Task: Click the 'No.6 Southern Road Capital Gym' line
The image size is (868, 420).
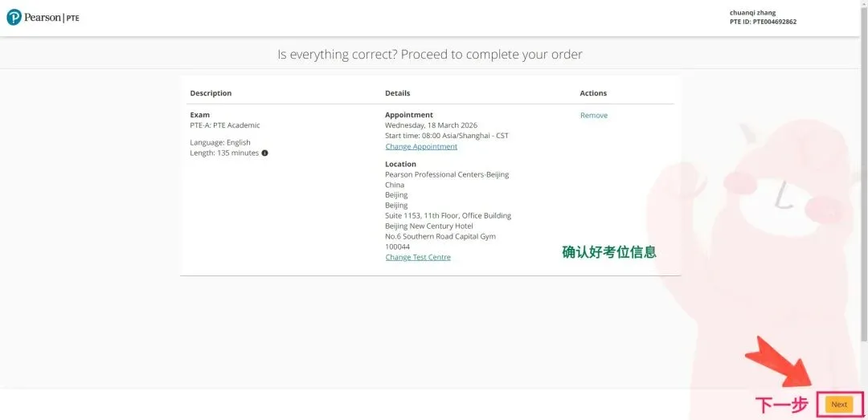Action: [440, 237]
